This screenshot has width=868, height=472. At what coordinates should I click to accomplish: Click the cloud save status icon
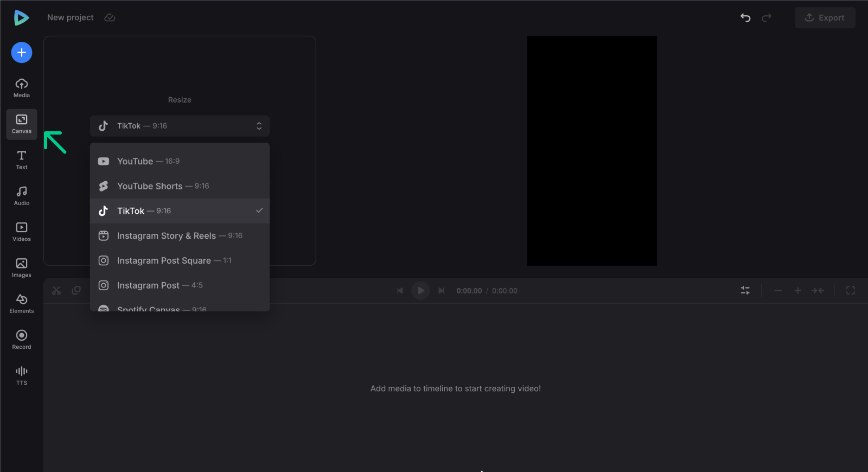pos(110,18)
